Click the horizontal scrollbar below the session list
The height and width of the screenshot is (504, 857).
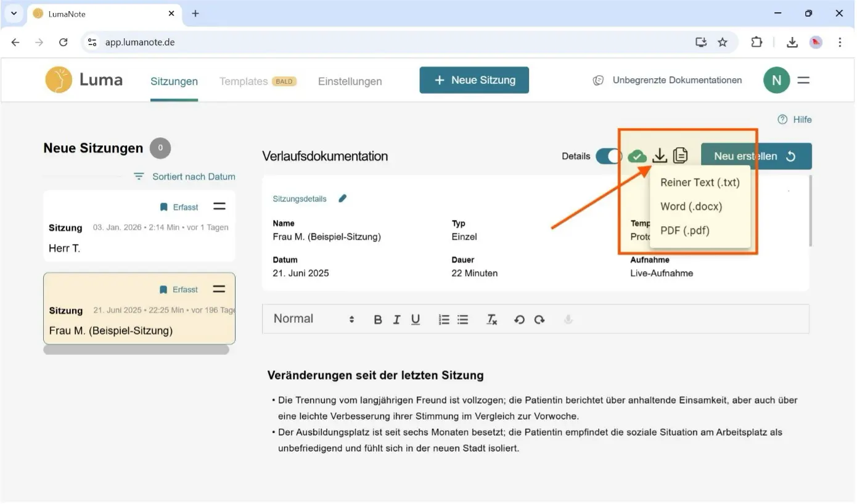[136, 349]
